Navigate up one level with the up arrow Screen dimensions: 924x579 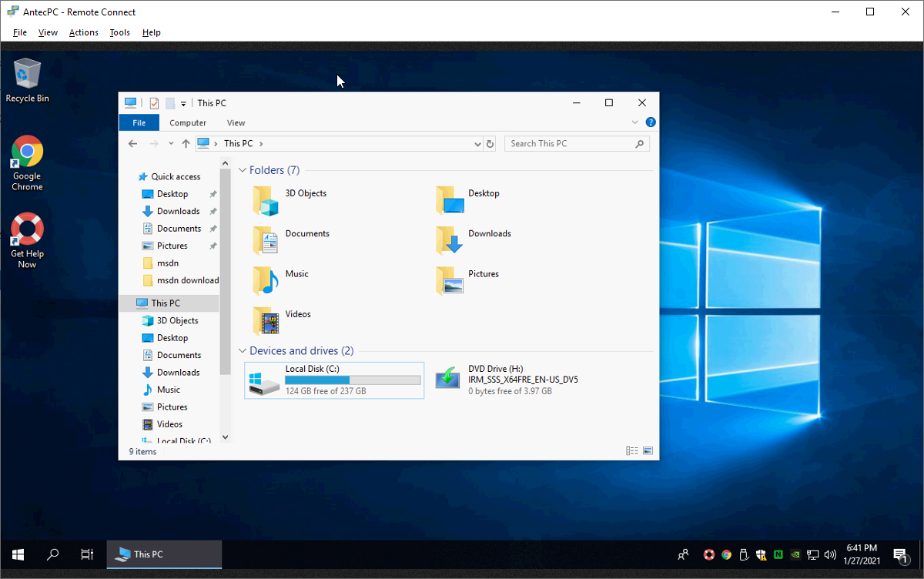coord(186,143)
